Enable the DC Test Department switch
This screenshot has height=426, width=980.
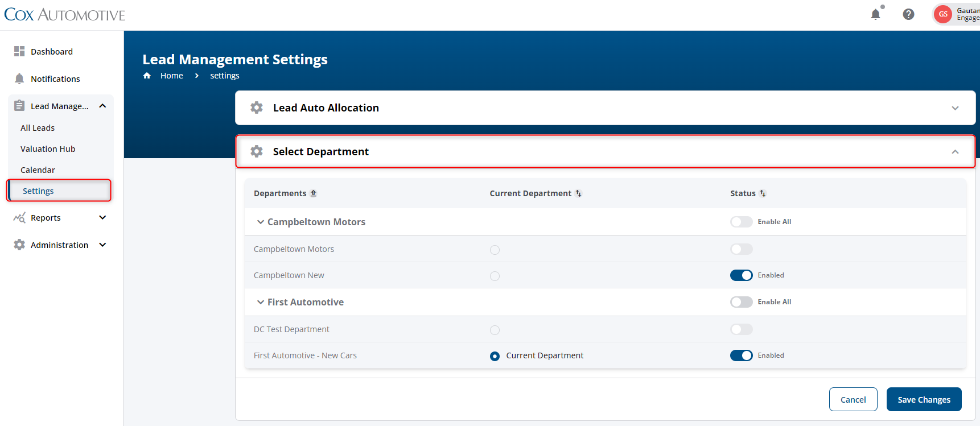tap(742, 329)
